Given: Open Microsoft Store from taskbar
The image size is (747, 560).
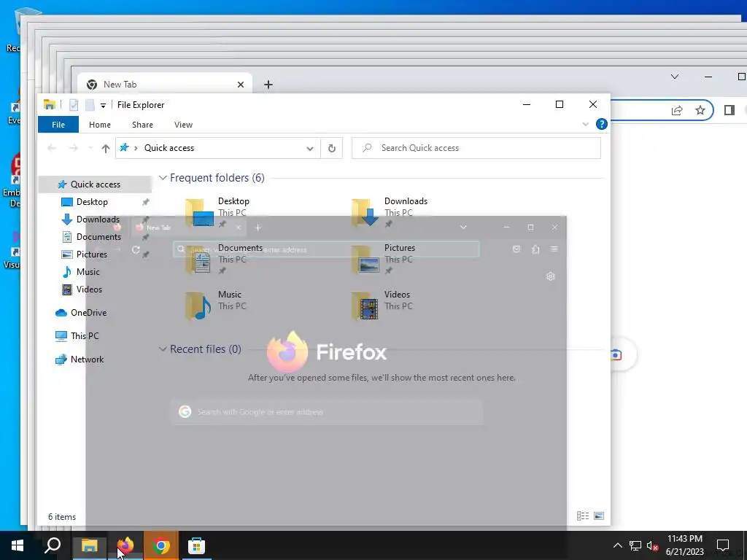Looking at the screenshot, I should [196, 545].
